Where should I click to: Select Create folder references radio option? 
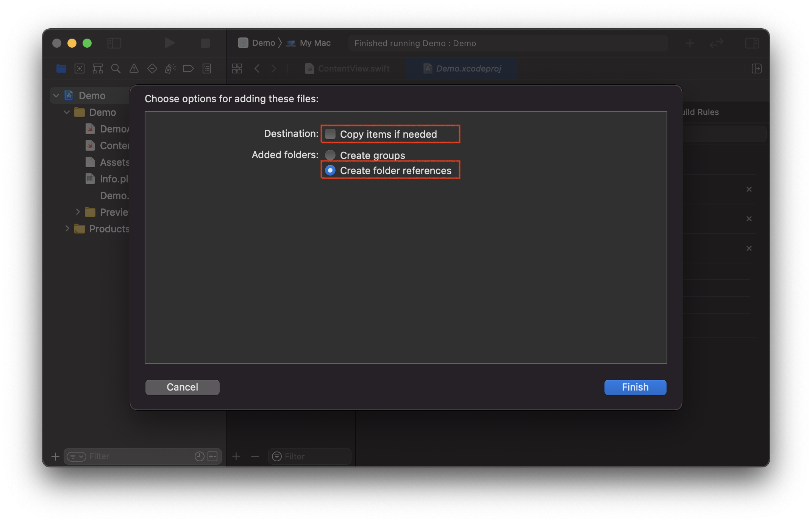click(330, 171)
